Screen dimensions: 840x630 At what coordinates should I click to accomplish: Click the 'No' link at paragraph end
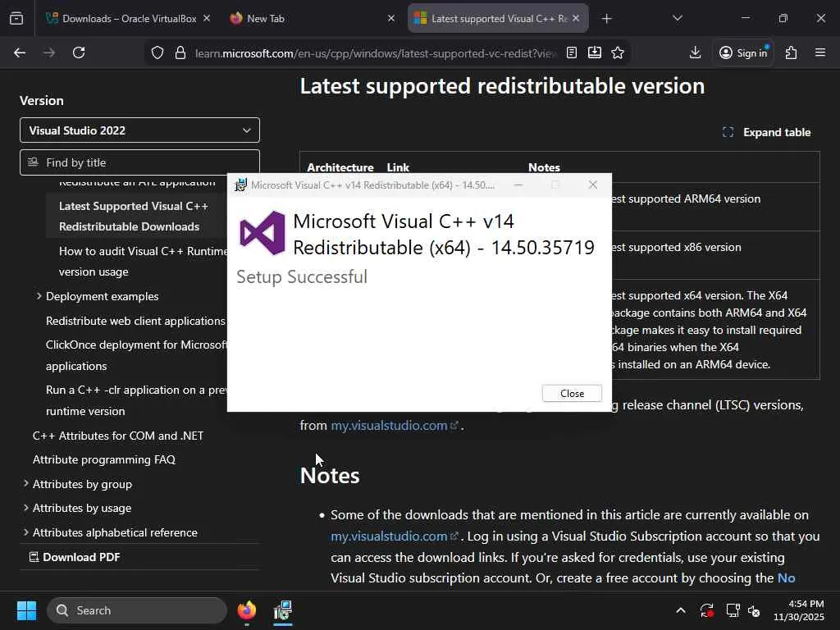pos(786,578)
